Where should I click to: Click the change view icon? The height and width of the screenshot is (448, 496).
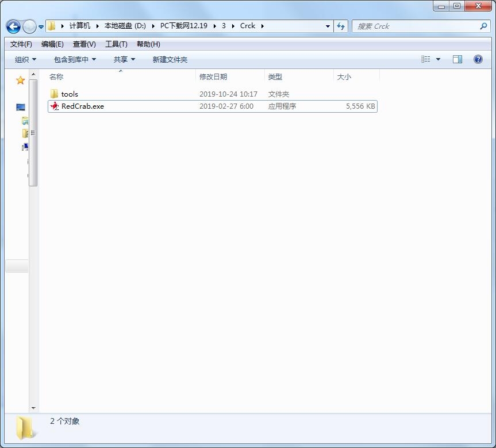pyautogui.click(x=426, y=59)
